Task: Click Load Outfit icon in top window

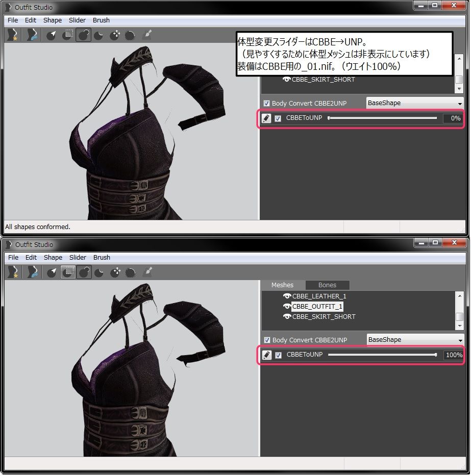Action: [31, 35]
